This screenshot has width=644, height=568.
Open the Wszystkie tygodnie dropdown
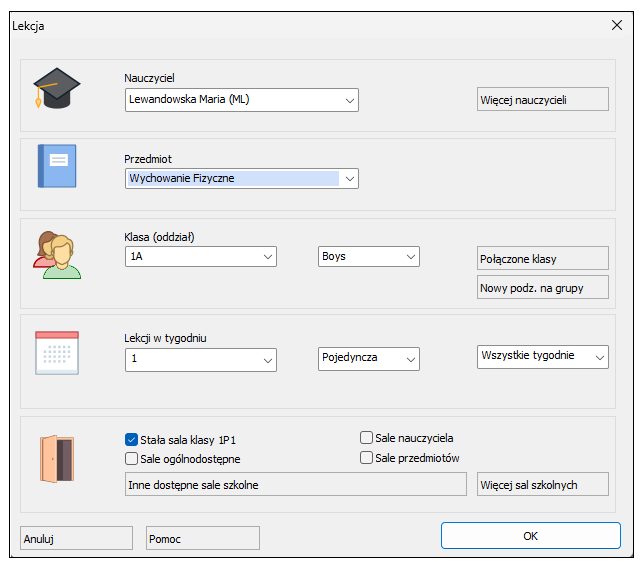coord(543,356)
